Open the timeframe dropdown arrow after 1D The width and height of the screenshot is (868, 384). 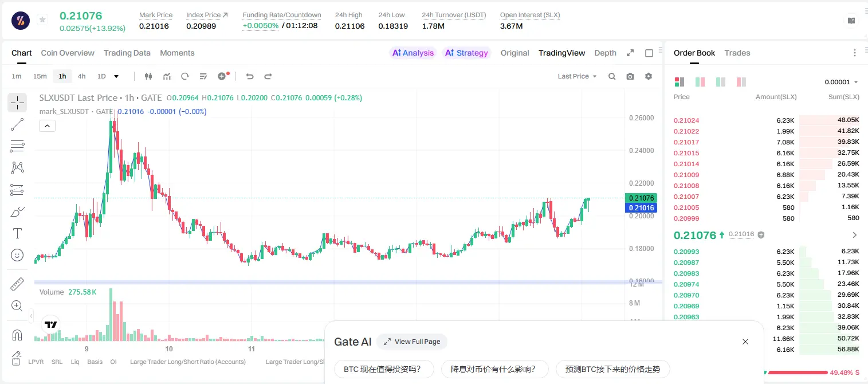pyautogui.click(x=117, y=76)
